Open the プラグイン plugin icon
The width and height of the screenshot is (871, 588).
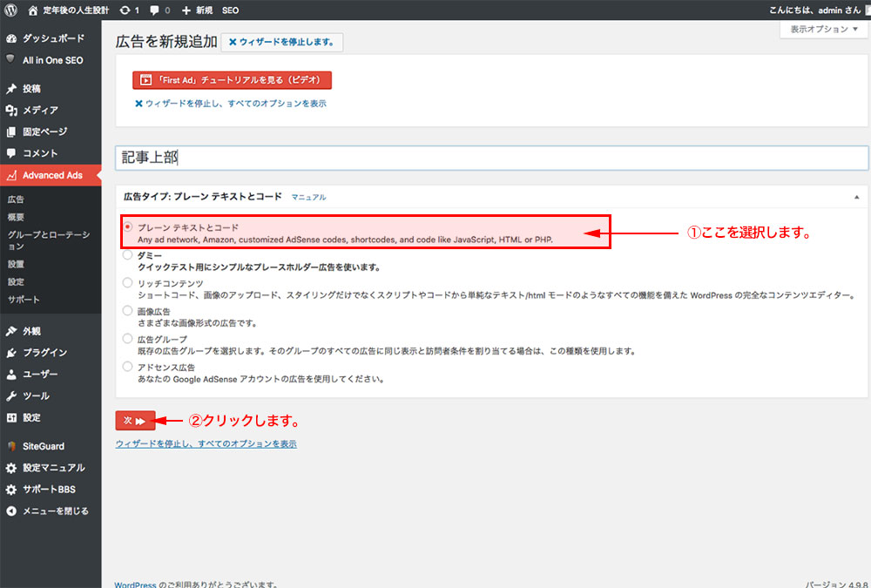coord(11,352)
